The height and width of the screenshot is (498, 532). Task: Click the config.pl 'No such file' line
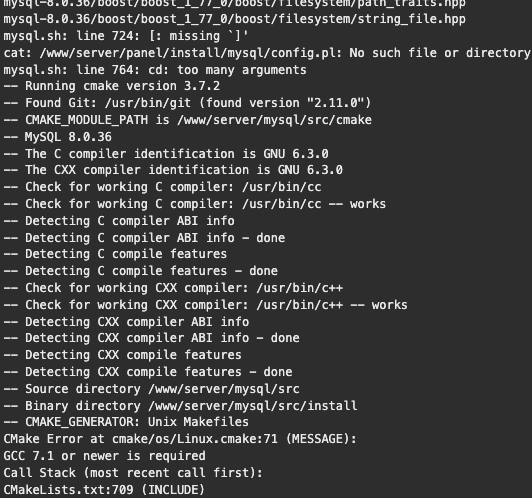click(x=267, y=53)
